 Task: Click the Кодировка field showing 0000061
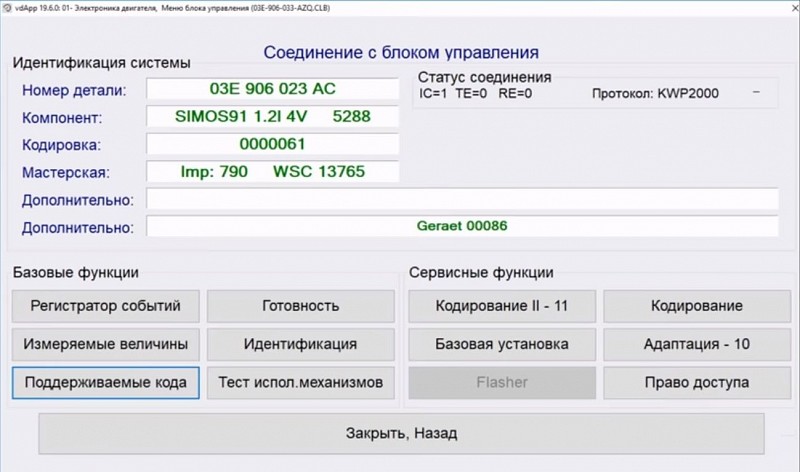coord(272,144)
